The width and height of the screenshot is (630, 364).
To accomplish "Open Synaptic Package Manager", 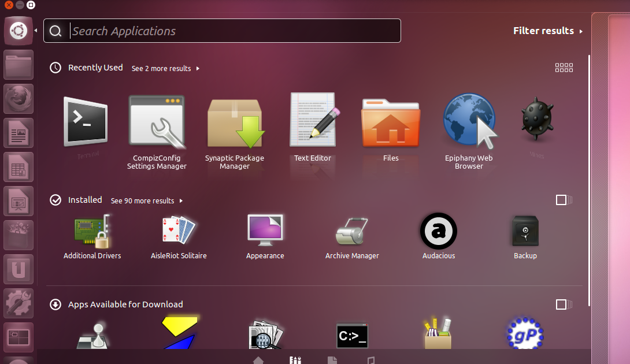I will 235,122.
